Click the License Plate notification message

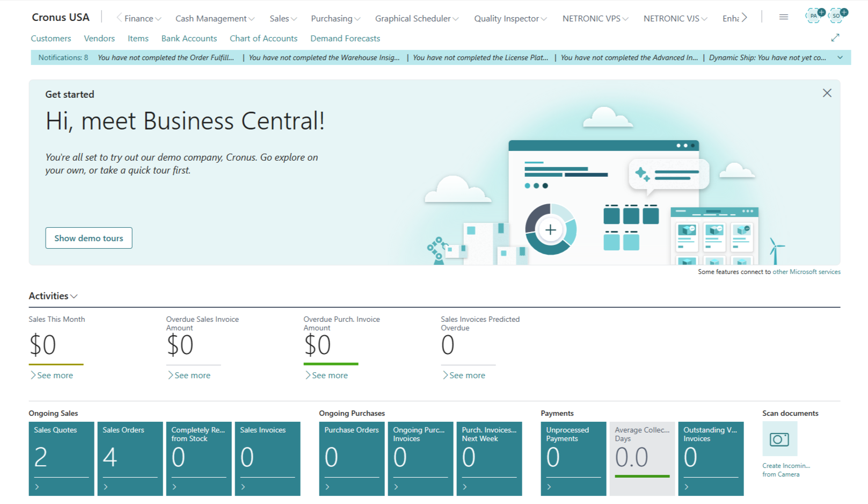pyautogui.click(x=480, y=57)
